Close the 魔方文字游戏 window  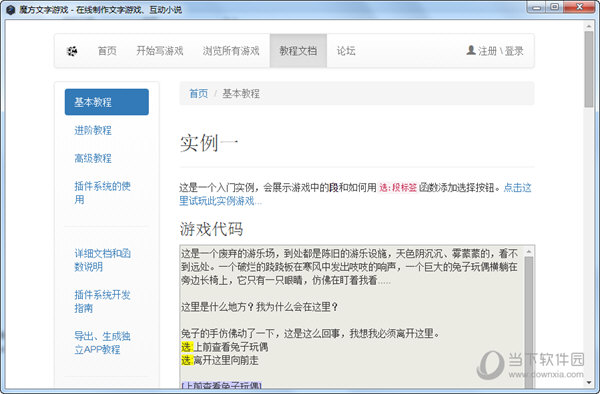(579, 7)
